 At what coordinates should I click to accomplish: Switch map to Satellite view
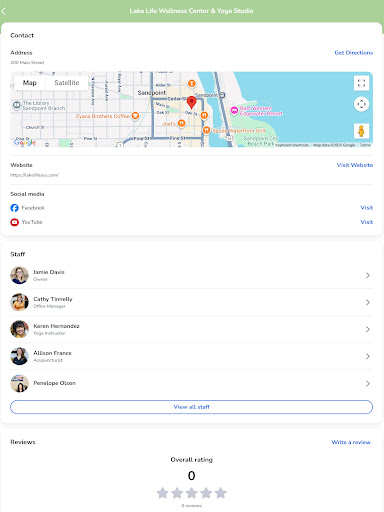pos(67,83)
